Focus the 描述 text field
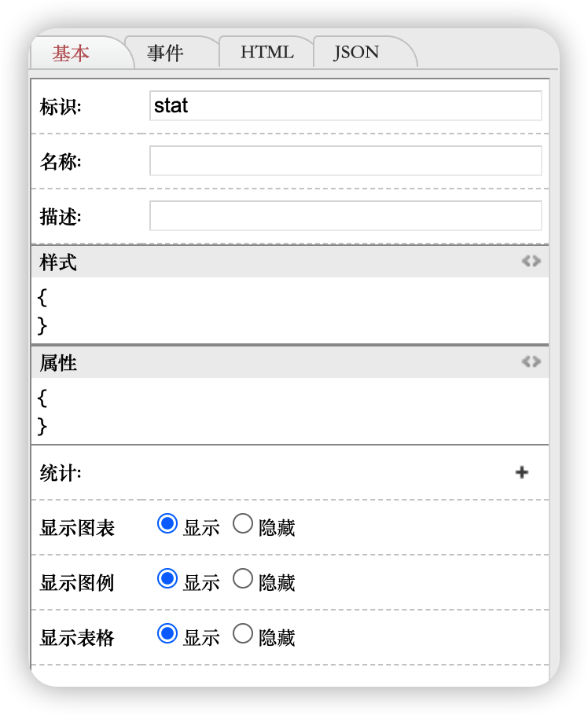588x715 pixels. pos(345,216)
